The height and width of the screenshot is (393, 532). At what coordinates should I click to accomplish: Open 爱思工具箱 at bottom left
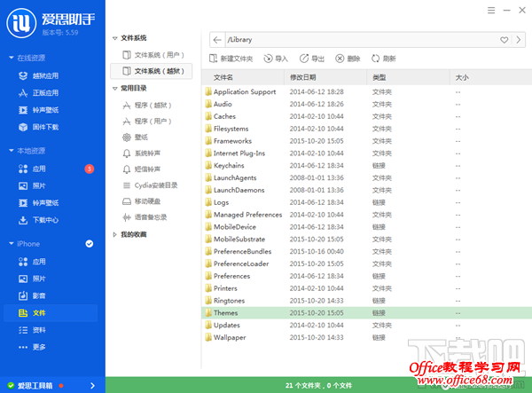click(x=35, y=386)
